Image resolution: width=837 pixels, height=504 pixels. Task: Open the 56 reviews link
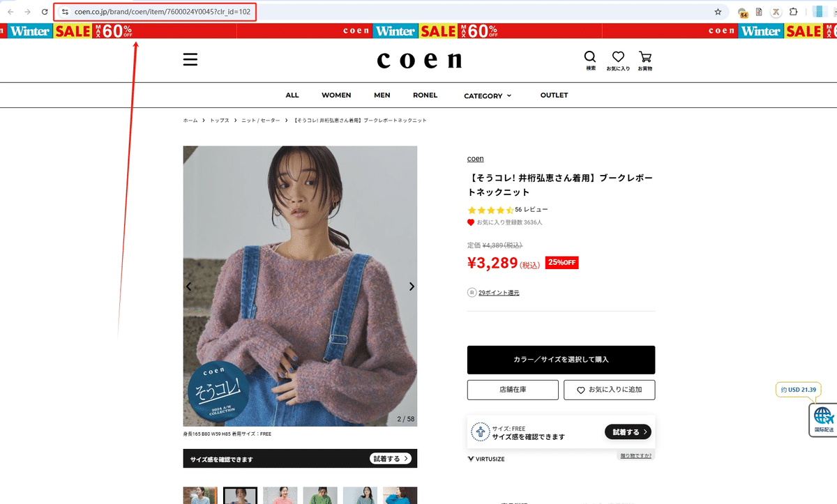tap(531, 209)
